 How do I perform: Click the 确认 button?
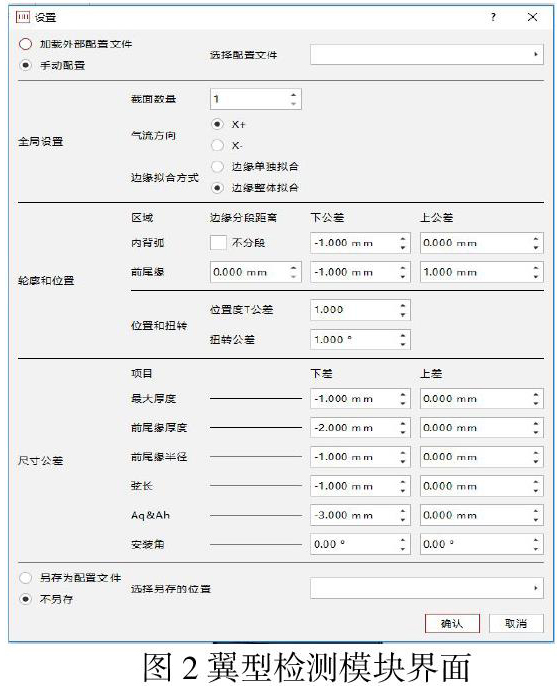click(452, 623)
